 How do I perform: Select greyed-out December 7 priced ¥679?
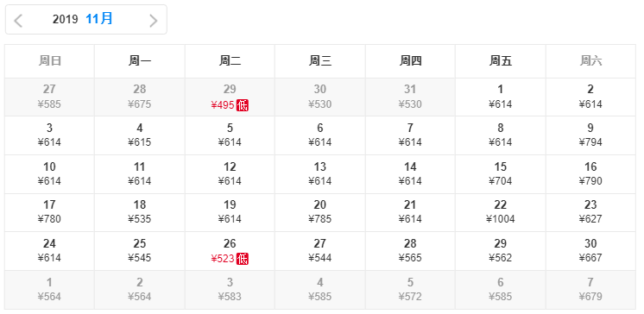[590, 290]
